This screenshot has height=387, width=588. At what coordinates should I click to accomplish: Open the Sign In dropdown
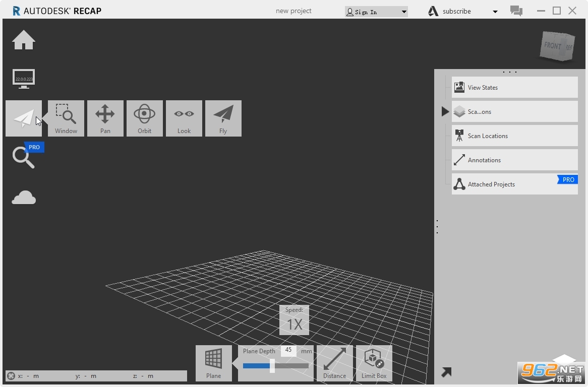[376, 12]
